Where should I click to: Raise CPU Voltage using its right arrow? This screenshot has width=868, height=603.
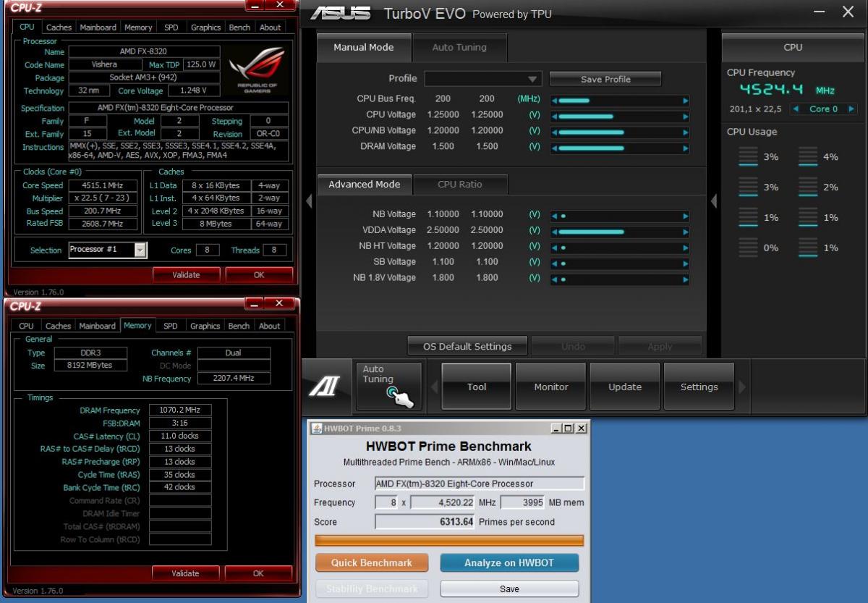pos(685,116)
